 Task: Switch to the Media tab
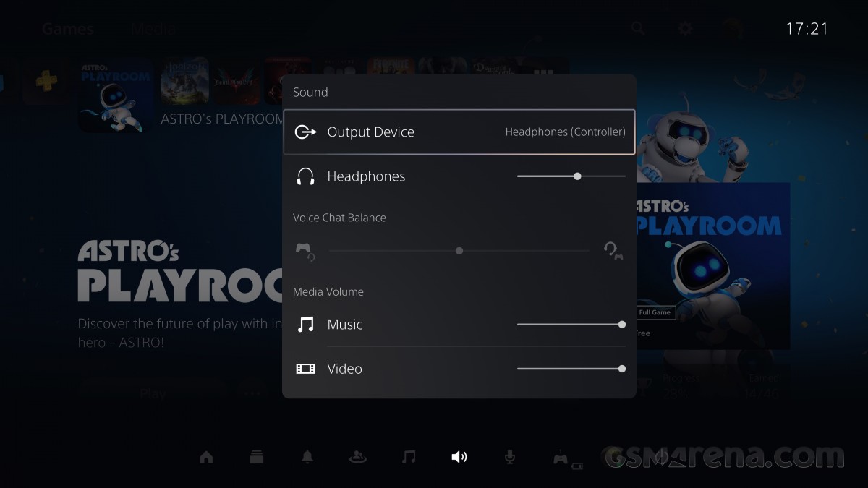point(153,30)
